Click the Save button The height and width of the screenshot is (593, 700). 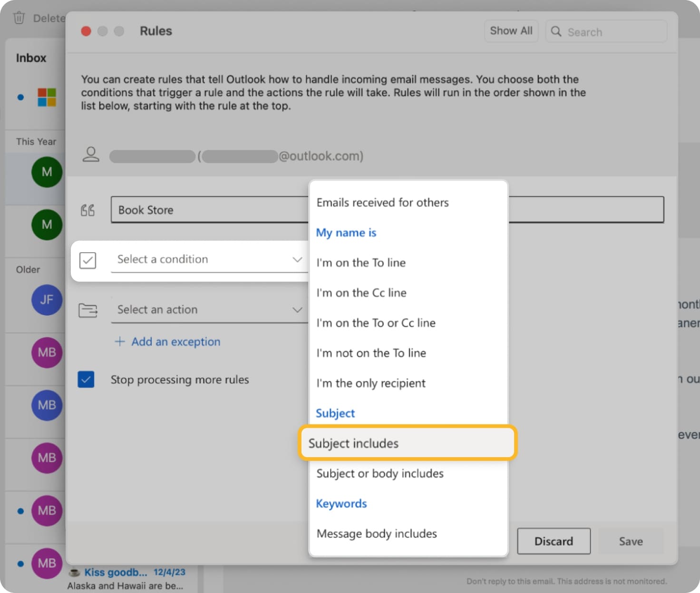pyautogui.click(x=631, y=541)
